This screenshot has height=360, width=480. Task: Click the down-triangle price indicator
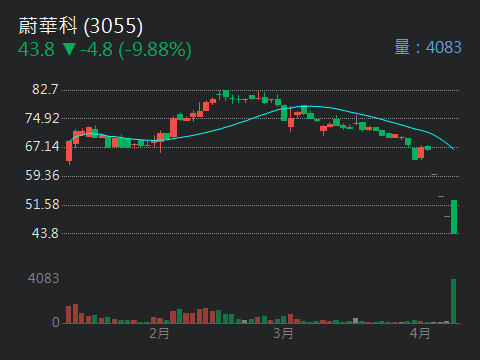pos(69,49)
